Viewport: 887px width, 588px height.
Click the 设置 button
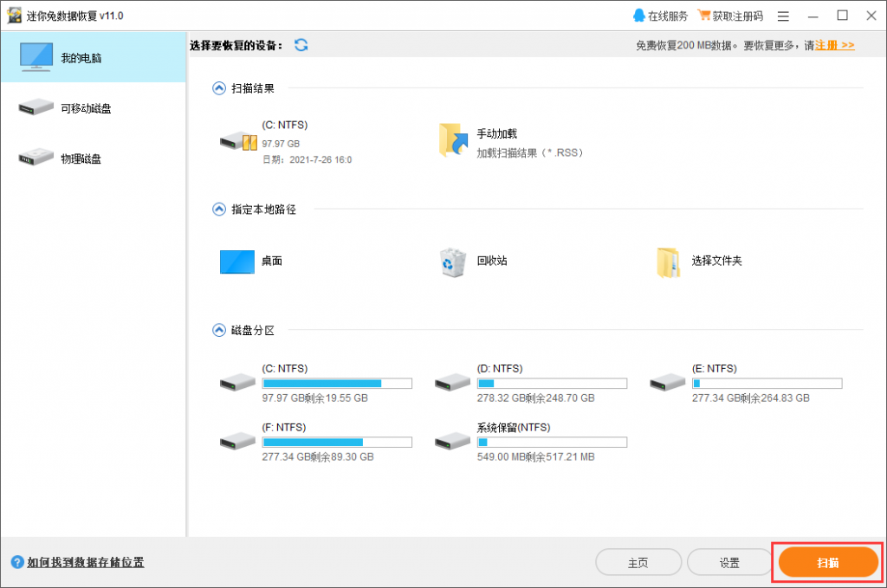(729, 563)
